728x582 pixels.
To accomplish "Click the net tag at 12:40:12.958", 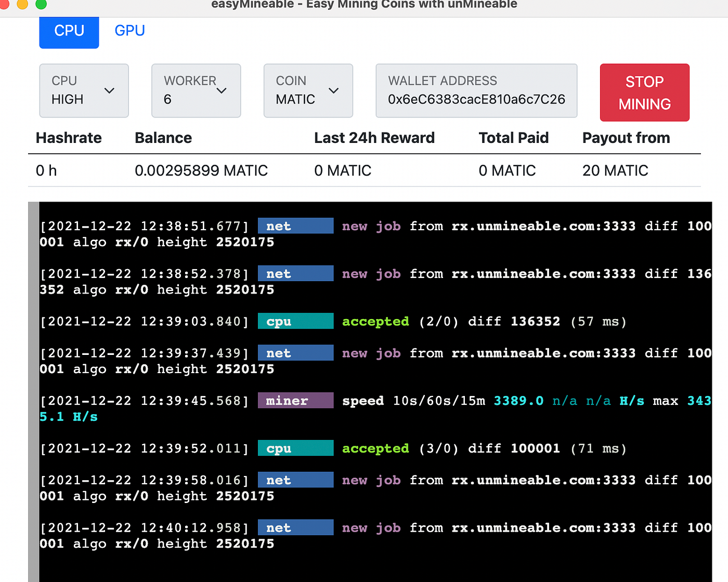I will [x=295, y=528].
